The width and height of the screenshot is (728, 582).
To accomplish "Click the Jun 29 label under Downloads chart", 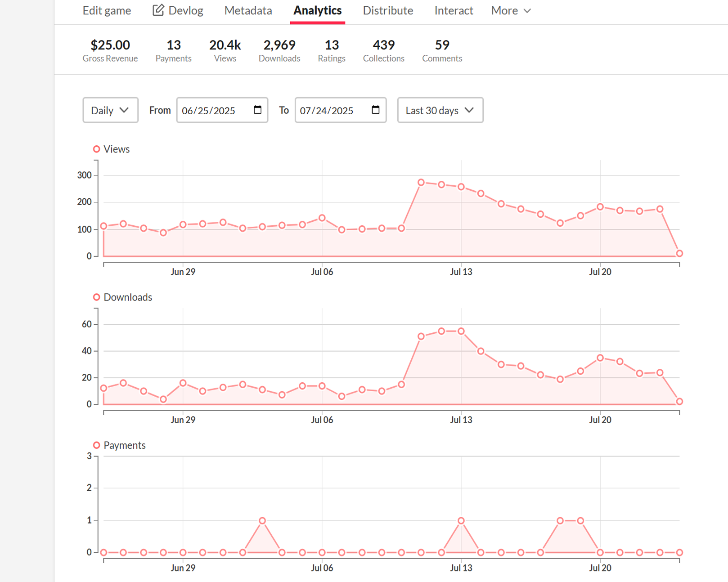I will point(183,420).
